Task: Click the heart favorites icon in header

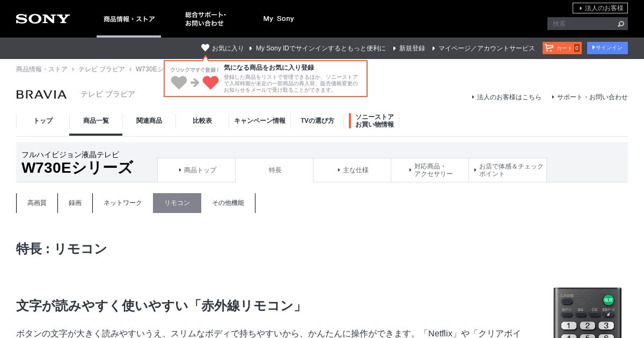Action: tap(205, 48)
